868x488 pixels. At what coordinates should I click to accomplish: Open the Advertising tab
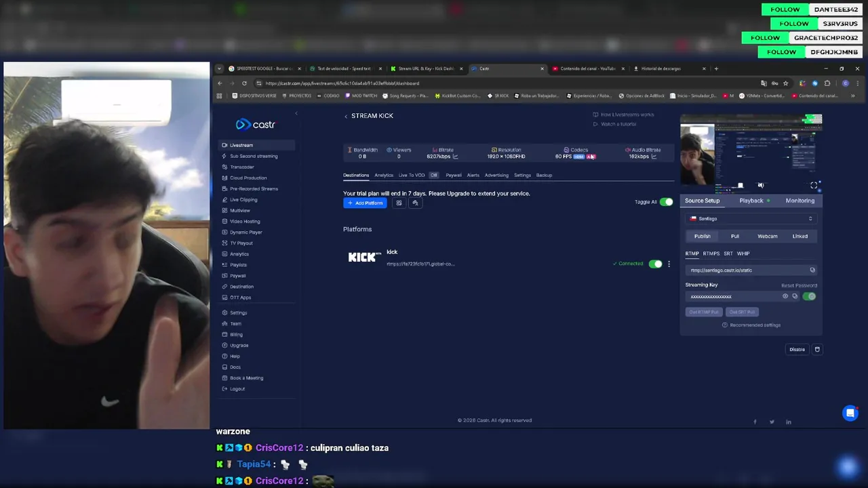click(496, 175)
